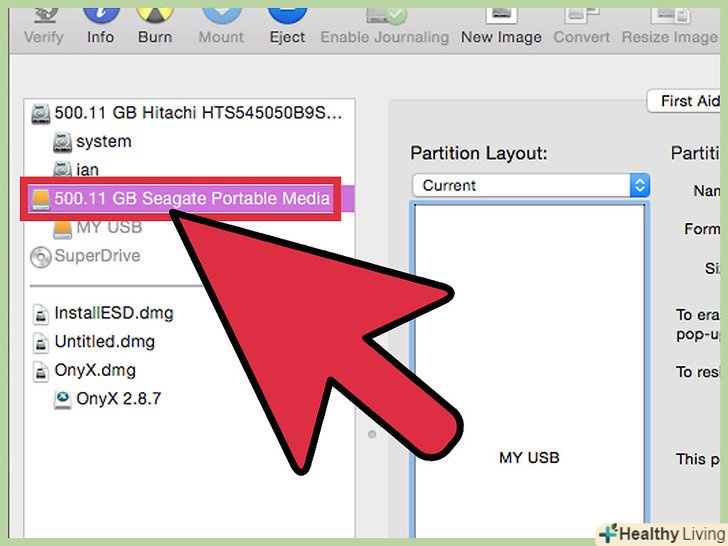Create a New Image from toolbar
This screenshot has width=728, height=546.
[501, 28]
